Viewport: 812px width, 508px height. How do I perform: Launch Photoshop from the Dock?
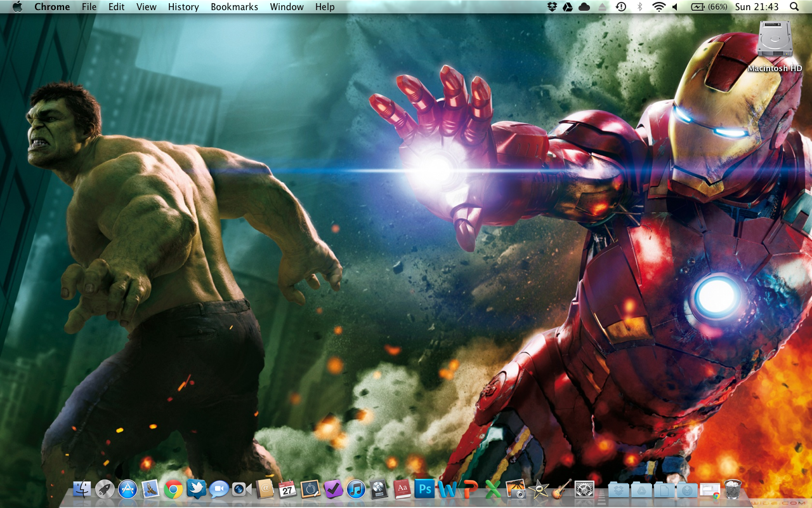424,489
